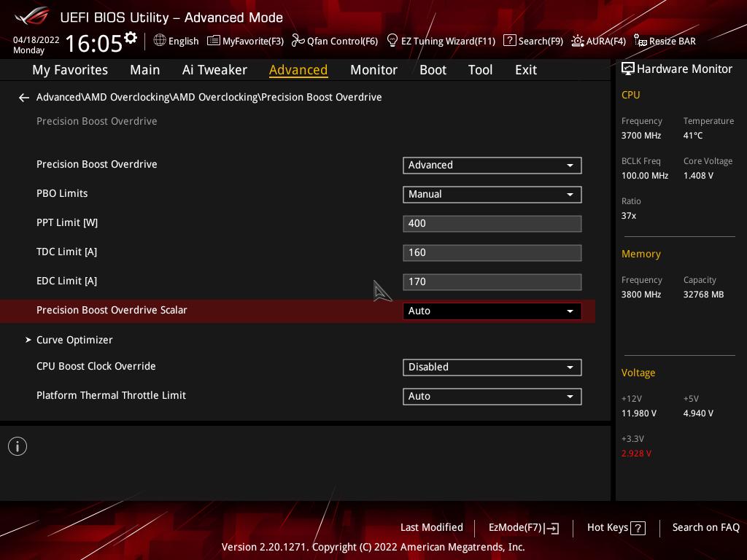Click the 04/18/2022 date text
The image size is (747, 560).
coord(36,40)
